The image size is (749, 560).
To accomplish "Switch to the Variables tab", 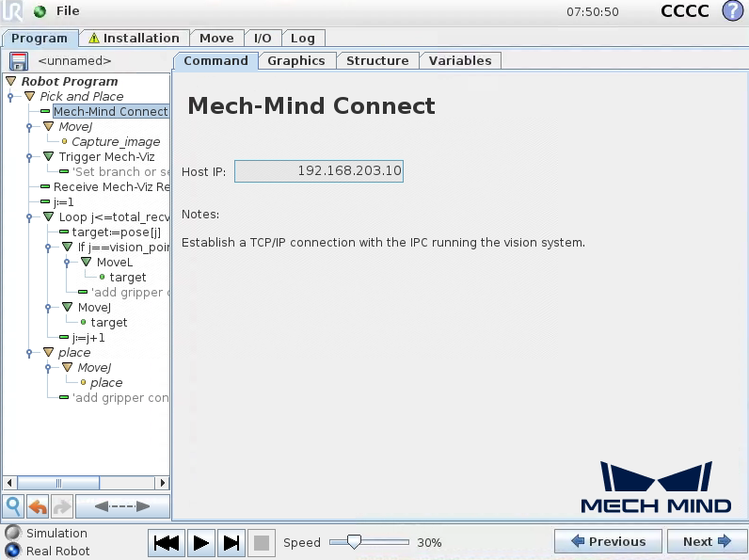I will click(460, 60).
